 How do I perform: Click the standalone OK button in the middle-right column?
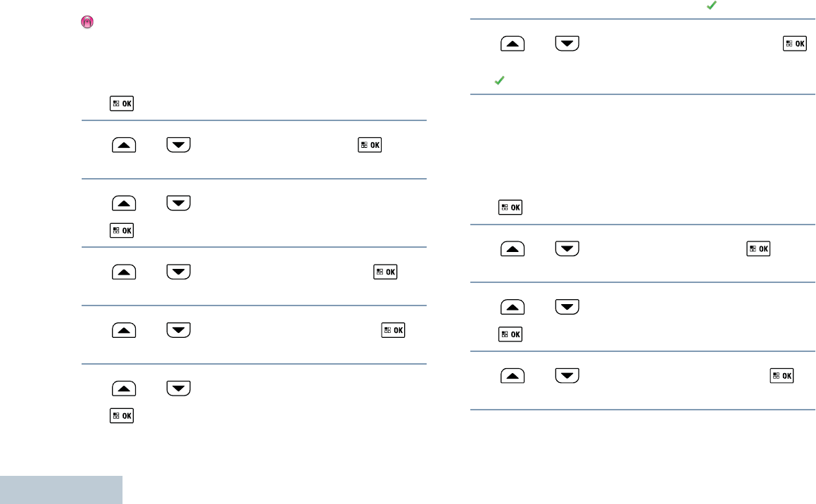(510, 208)
